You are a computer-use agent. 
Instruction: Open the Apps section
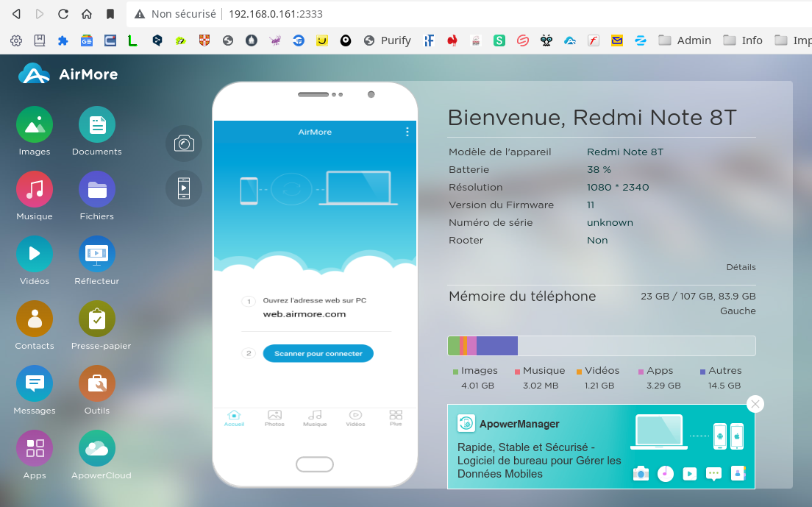pos(35,449)
